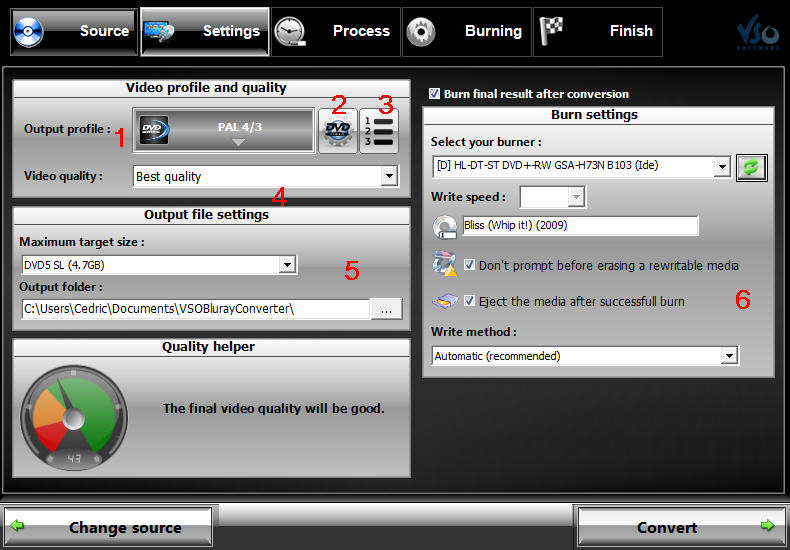Screen dimensions: 790x550
Task: Click the 'Write method :' label
Action: (474, 332)
